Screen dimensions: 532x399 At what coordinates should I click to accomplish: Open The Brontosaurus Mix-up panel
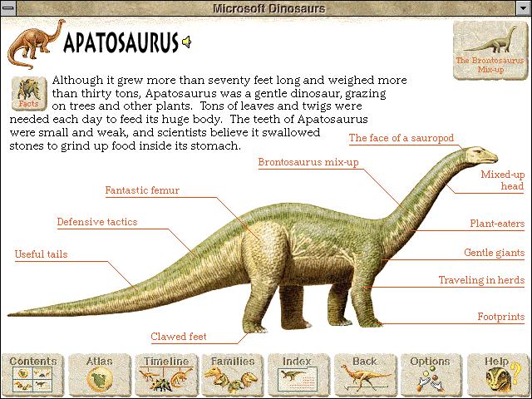point(490,50)
